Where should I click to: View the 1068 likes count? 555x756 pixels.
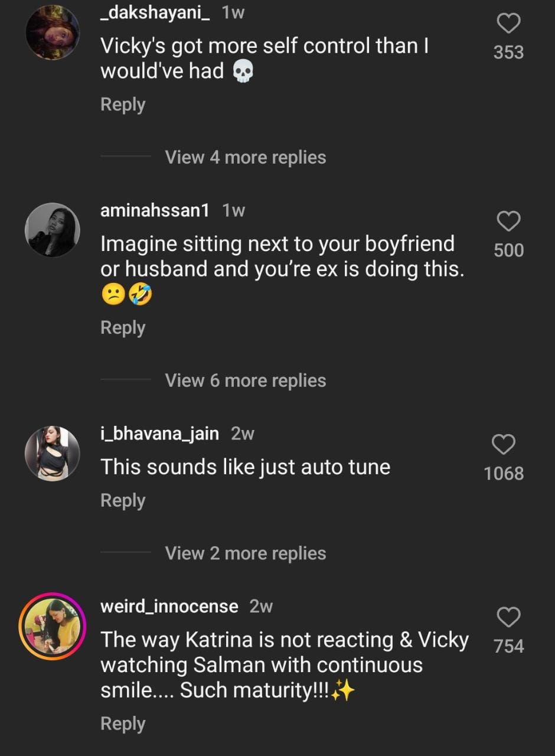coord(504,473)
